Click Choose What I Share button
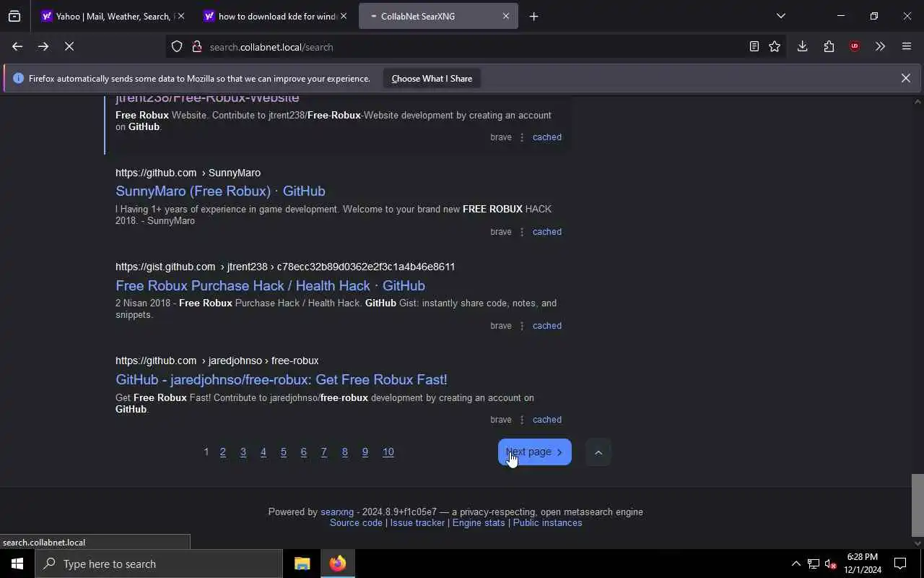 tap(432, 79)
